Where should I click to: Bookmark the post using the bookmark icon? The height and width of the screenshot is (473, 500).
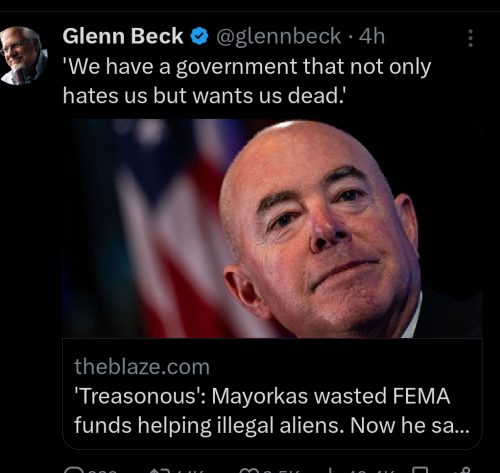pyautogui.click(x=420, y=470)
